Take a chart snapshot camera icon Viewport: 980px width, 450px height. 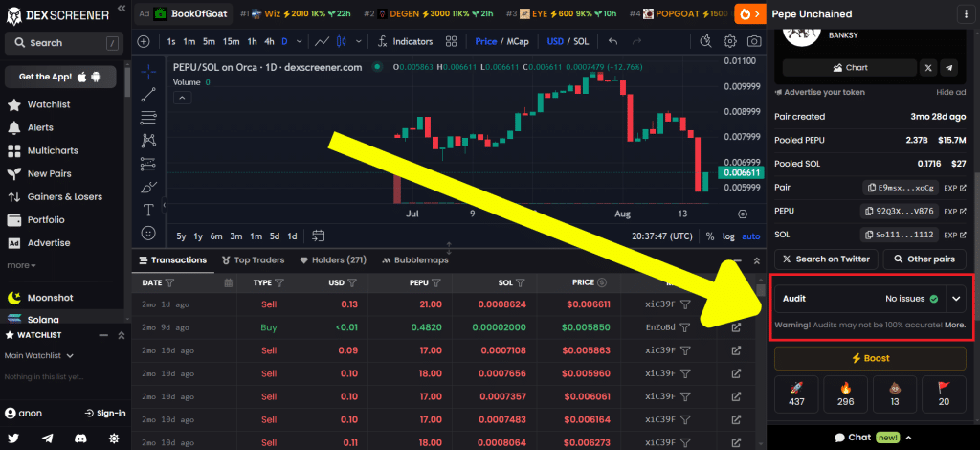(x=754, y=42)
